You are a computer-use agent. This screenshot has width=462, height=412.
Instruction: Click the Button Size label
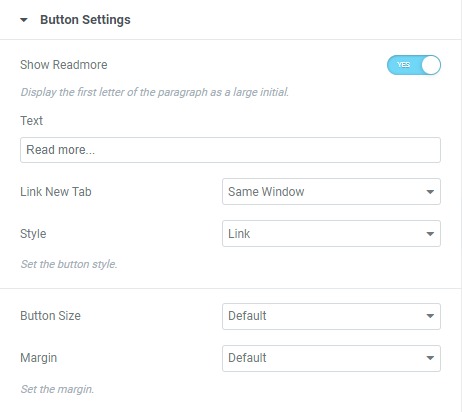50,316
